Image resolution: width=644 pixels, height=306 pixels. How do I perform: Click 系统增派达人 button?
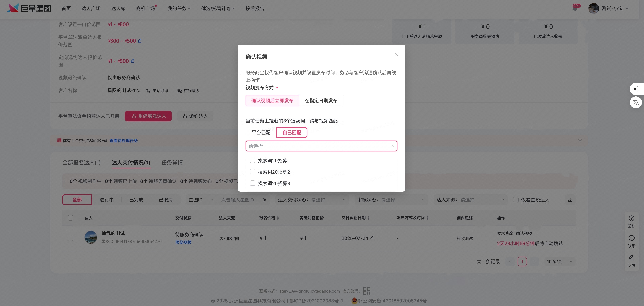[x=148, y=116]
